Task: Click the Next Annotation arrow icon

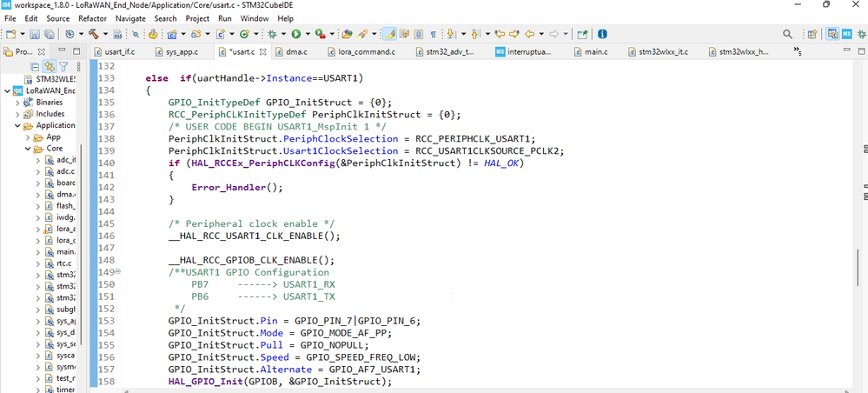Action: click(451, 35)
